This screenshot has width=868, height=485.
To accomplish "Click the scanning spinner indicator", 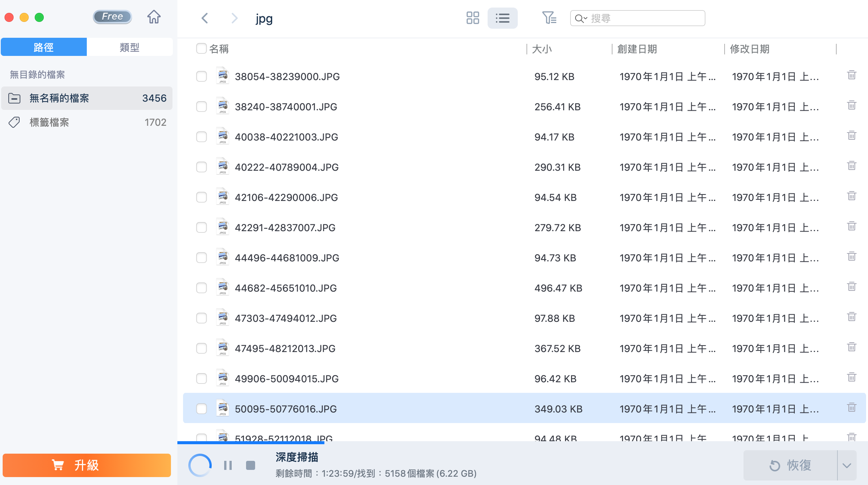I will pyautogui.click(x=200, y=465).
